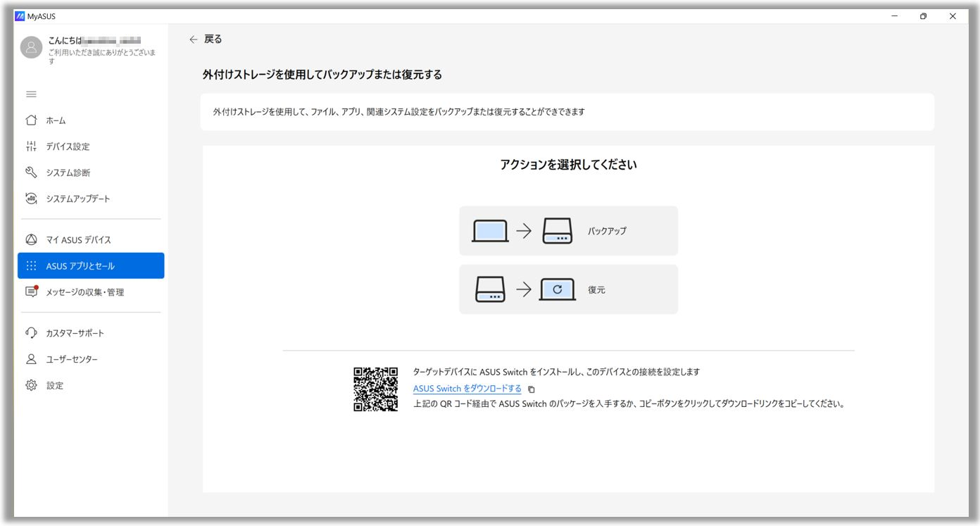Click the マイ ASUS デバイス icon

31,239
